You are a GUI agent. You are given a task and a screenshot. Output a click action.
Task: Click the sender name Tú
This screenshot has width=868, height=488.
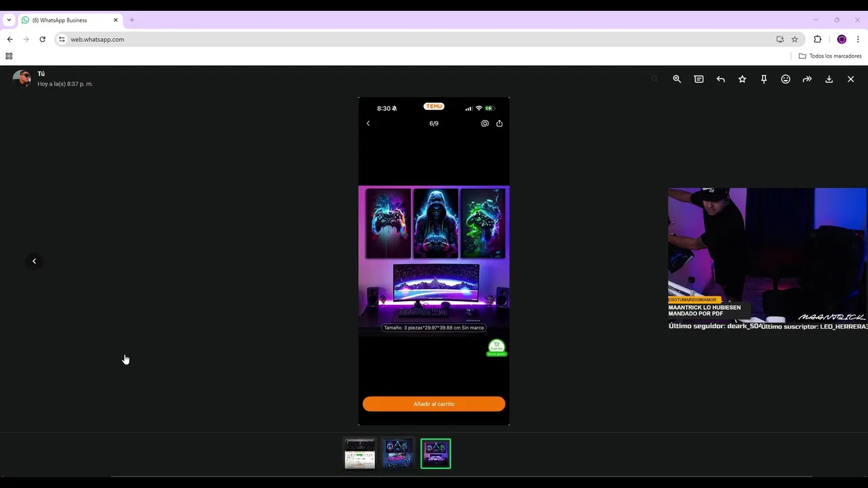coord(41,74)
